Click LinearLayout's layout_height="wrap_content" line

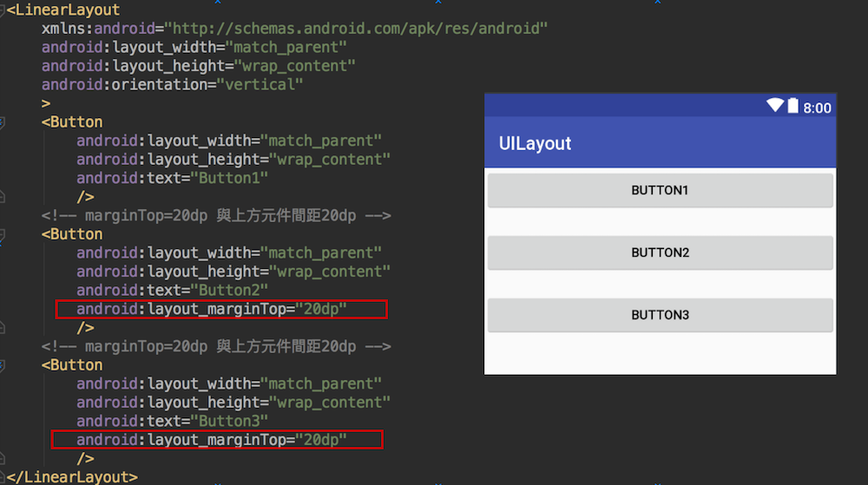point(198,66)
